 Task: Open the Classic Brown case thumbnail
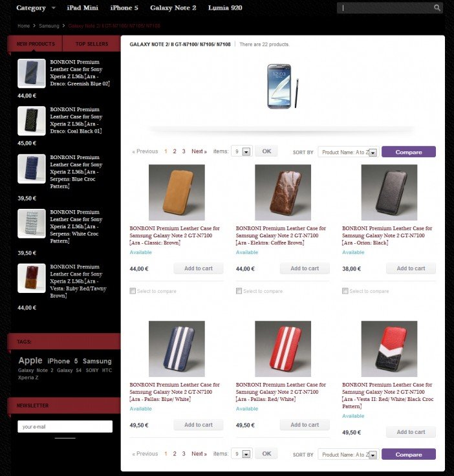(177, 192)
